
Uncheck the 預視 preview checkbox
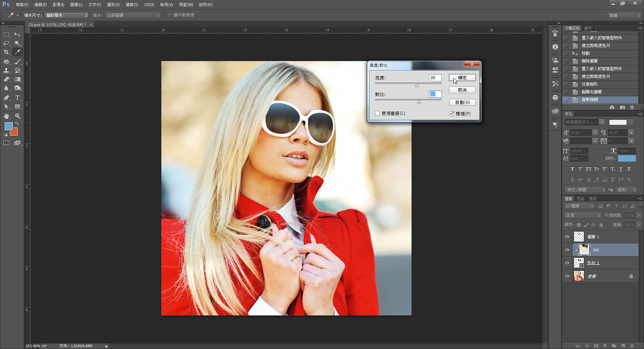(x=451, y=113)
